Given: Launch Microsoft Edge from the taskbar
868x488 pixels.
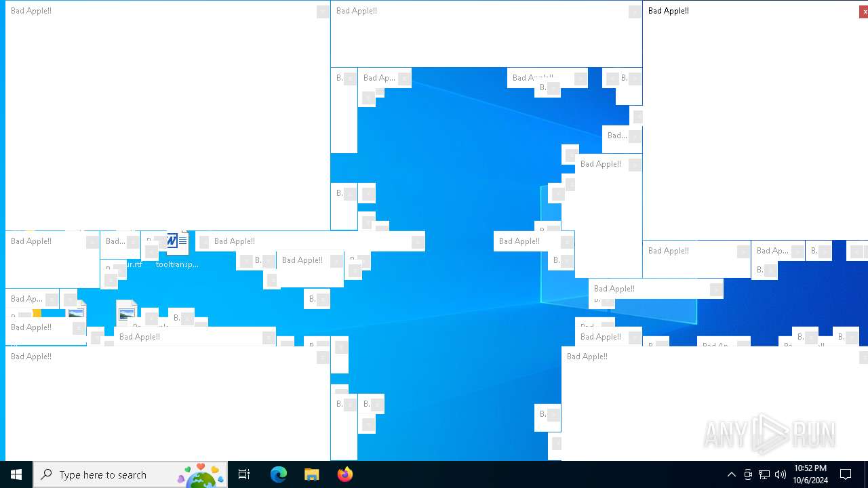Looking at the screenshot, I should 279,474.
